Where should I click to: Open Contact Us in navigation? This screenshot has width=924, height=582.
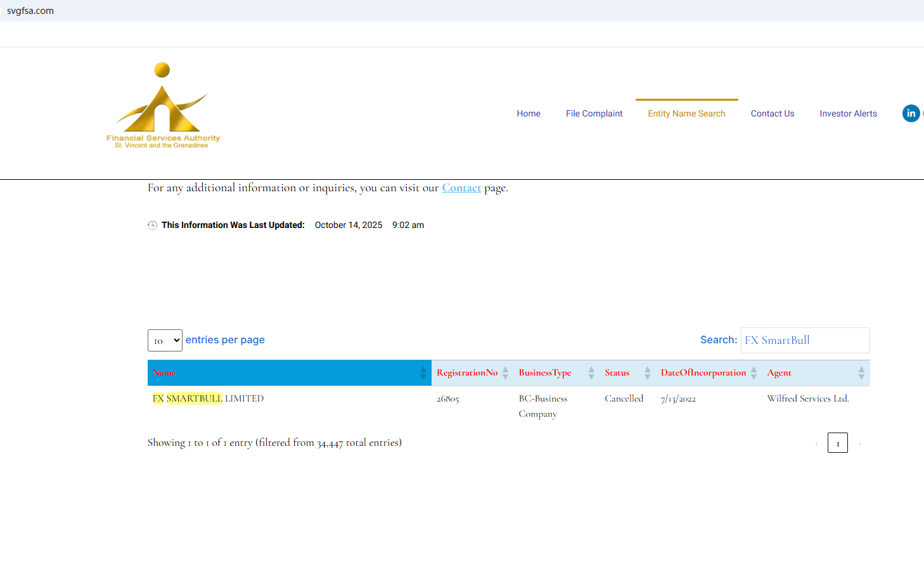coord(772,114)
